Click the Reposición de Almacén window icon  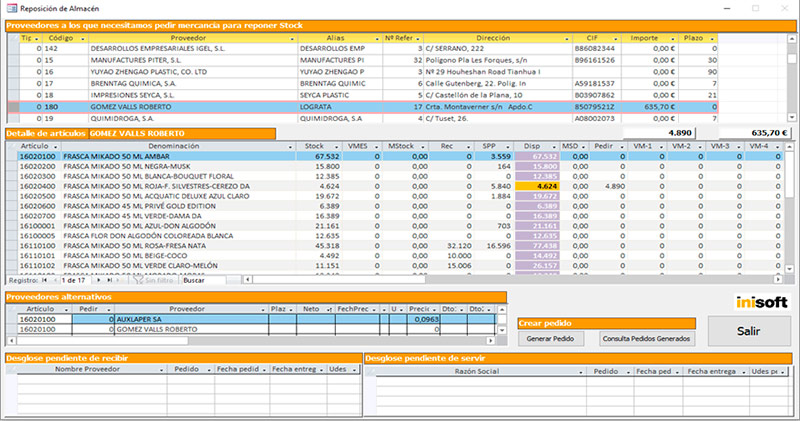pyautogui.click(x=11, y=8)
